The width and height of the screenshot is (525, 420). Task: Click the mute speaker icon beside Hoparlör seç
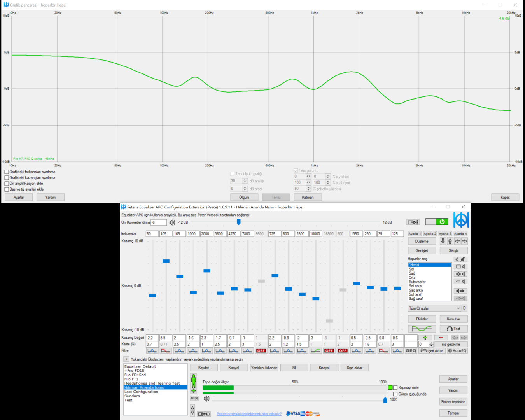(x=460, y=259)
